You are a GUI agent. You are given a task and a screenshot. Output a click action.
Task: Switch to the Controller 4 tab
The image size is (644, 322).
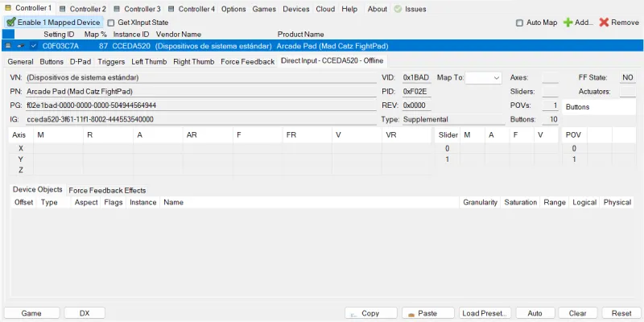point(192,9)
